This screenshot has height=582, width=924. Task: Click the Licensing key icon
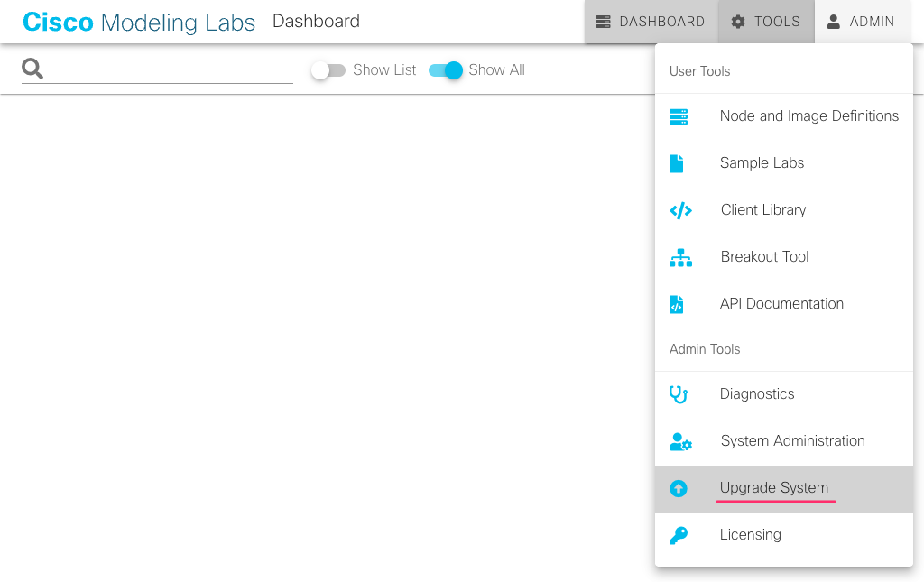(x=679, y=535)
